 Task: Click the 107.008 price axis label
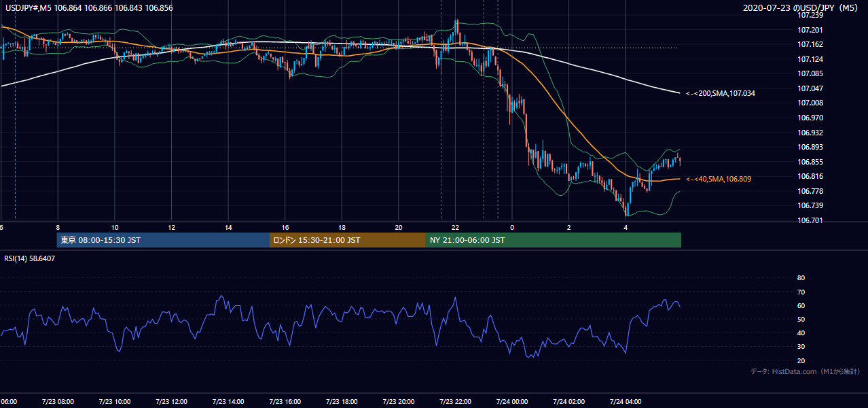811,103
